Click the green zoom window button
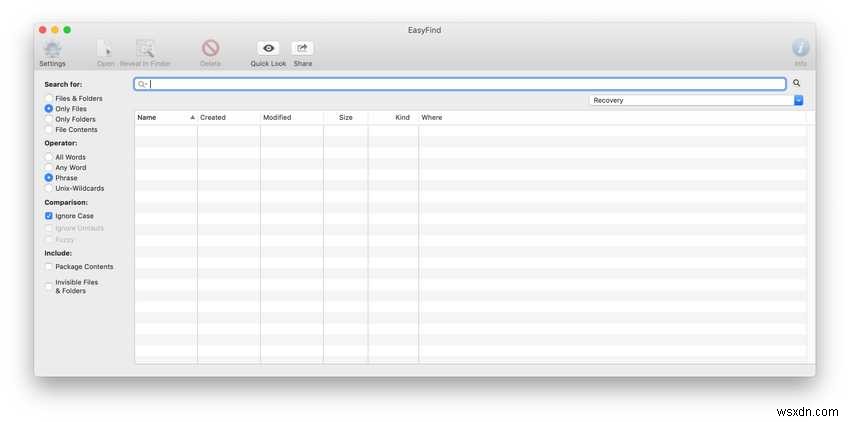This screenshot has width=850, height=422. [x=67, y=30]
